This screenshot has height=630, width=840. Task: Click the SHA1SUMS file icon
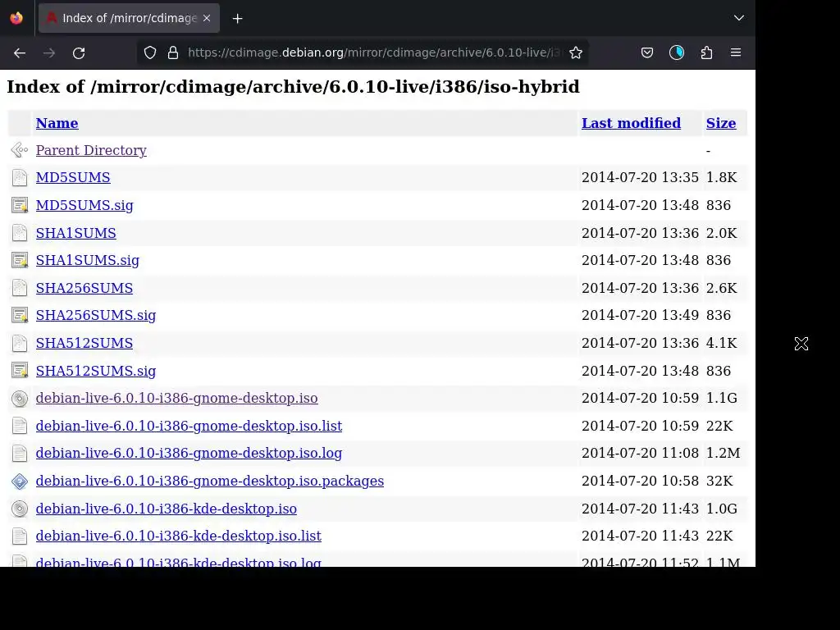pos(20,233)
